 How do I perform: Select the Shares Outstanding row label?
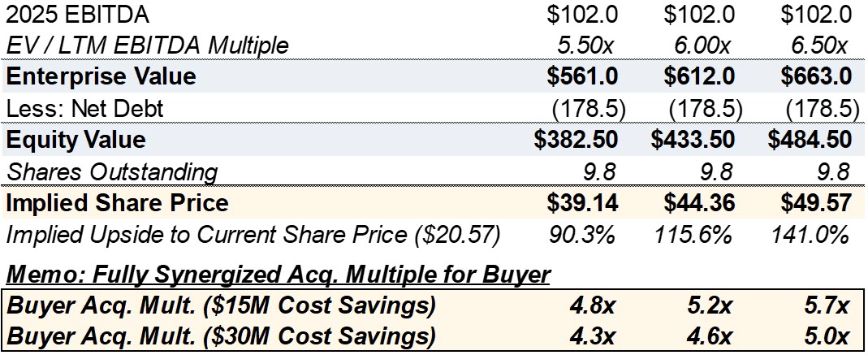pos(112,172)
